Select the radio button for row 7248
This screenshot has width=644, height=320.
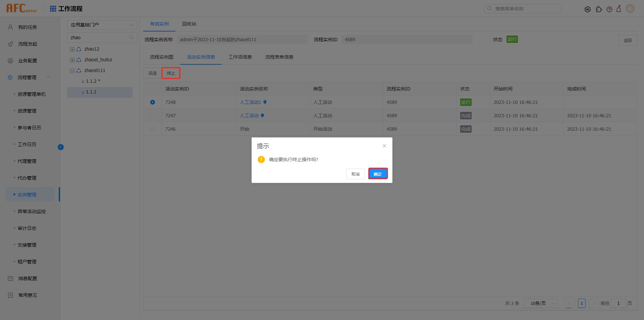coord(153,102)
